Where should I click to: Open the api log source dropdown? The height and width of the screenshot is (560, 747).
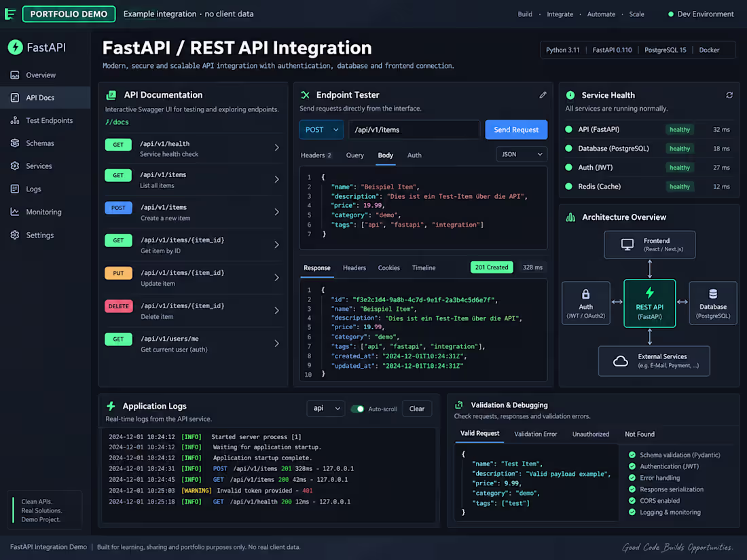tap(326, 409)
